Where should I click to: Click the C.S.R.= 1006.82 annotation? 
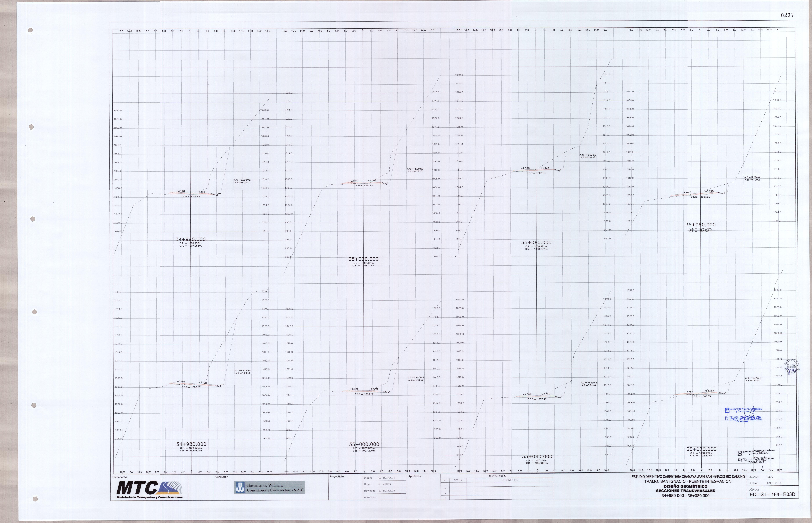pos(364,394)
